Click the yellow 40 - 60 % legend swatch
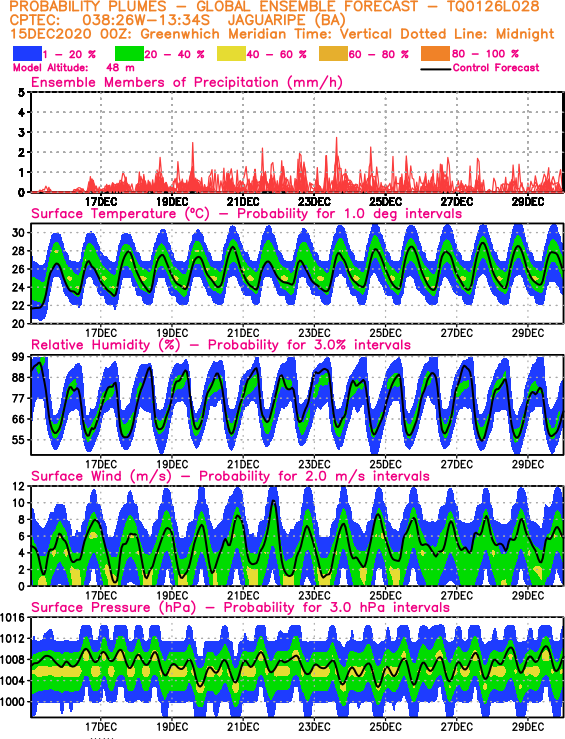565x739 pixels. 231,54
